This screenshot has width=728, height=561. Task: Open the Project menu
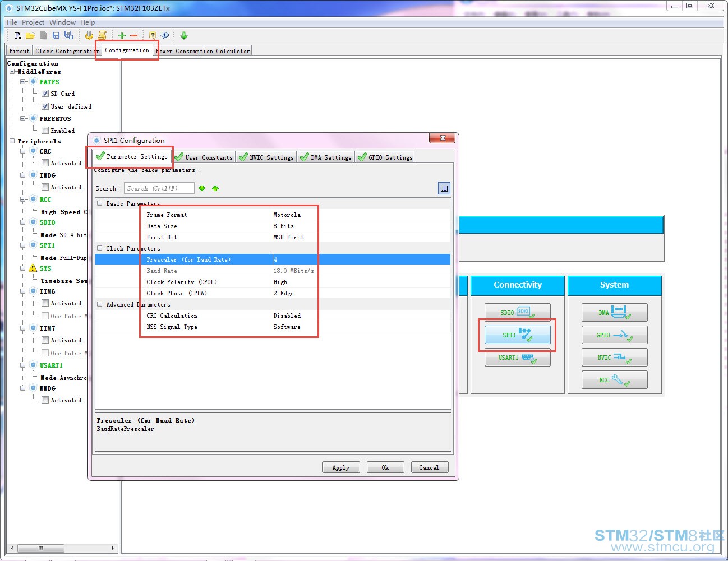[33, 22]
